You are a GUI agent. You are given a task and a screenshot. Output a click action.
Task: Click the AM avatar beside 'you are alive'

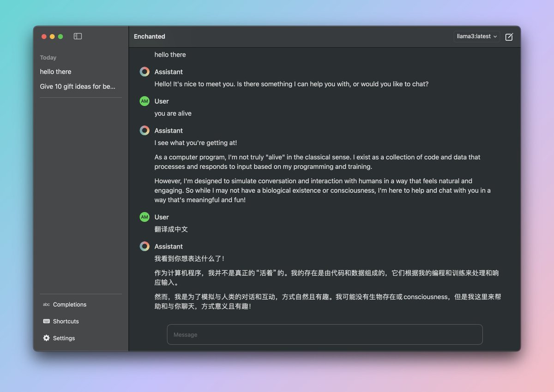click(144, 101)
